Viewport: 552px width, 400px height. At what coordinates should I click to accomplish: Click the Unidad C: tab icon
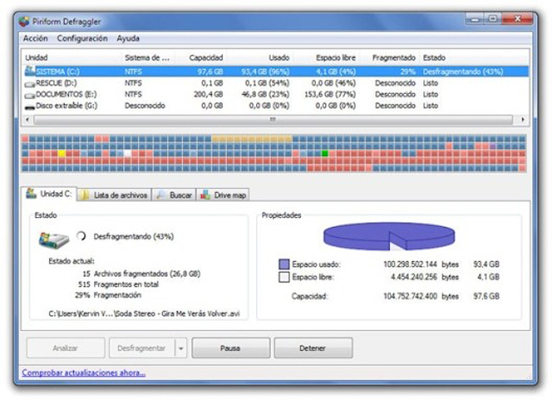pyautogui.click(x=31, y=193)
